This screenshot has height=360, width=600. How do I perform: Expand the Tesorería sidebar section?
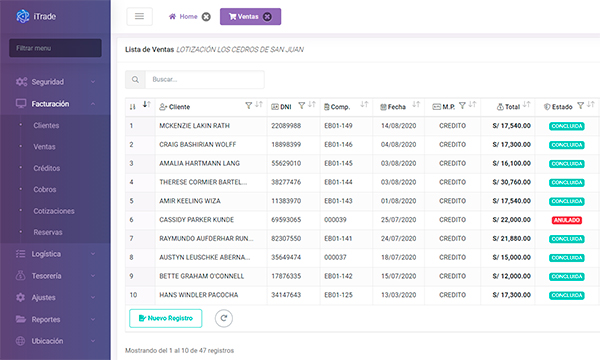click(55, 276)
